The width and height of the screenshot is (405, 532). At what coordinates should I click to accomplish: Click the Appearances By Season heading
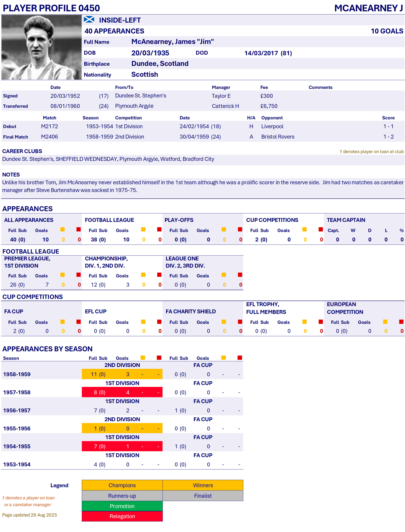coord(47,349)
